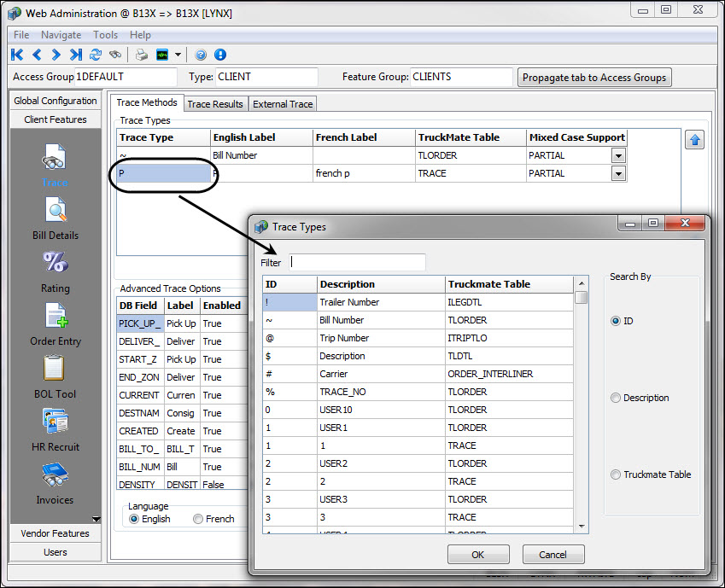725x588 pixels.
Task: Choose French language radio button
Action: click(x=198, y=519)
